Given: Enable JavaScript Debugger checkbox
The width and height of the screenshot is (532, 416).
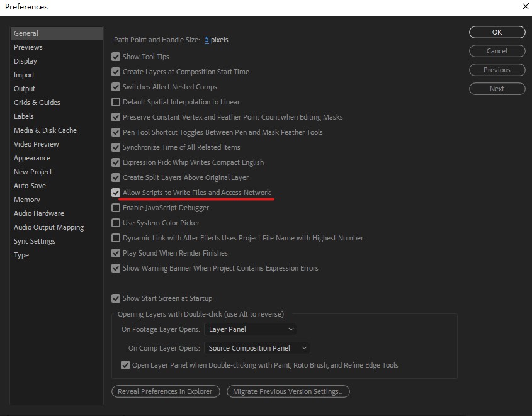Looking at the screenshot, I should tap(116, 208).
